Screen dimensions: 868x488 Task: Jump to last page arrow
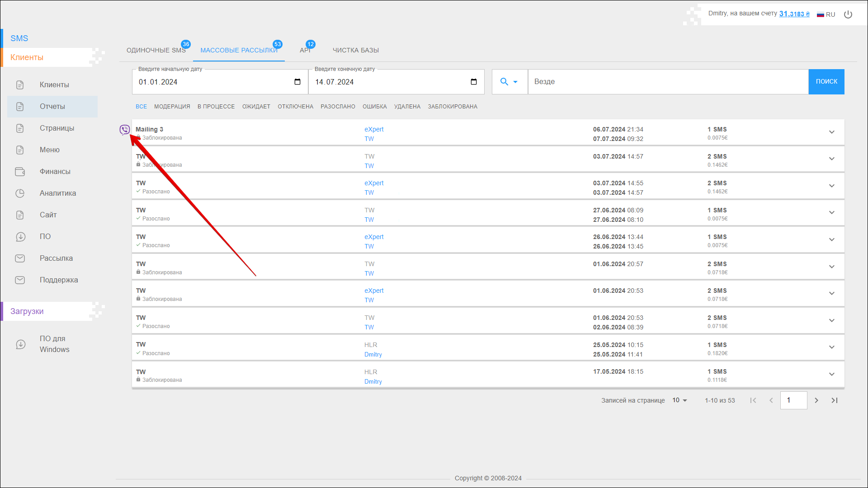[835, 400]
